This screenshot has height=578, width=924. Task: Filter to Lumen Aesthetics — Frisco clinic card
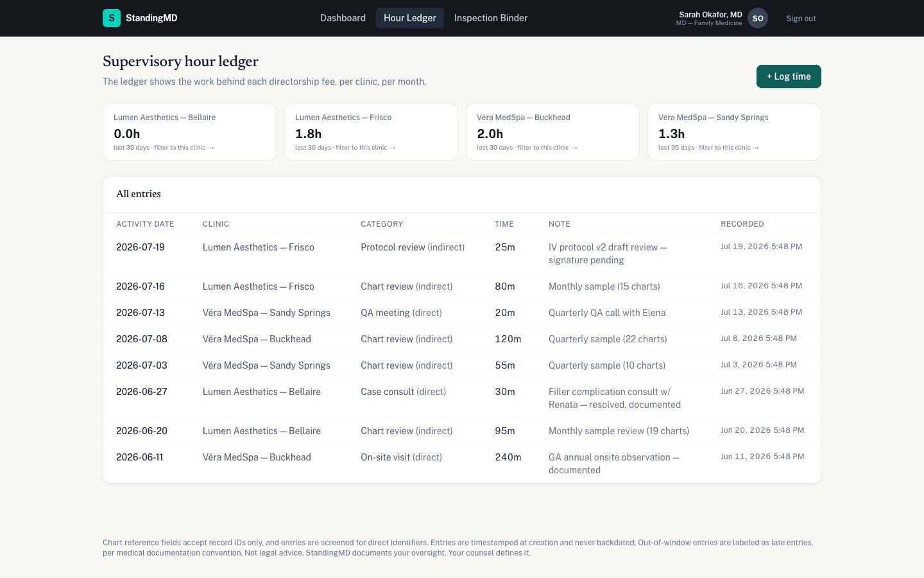click(x=371, y=132)
